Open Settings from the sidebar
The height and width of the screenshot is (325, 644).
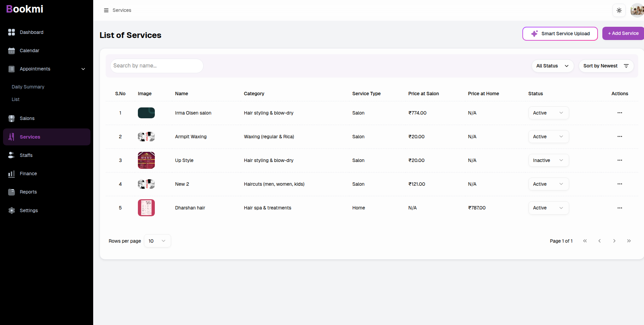pyautogui.click(x=29, y=210)
